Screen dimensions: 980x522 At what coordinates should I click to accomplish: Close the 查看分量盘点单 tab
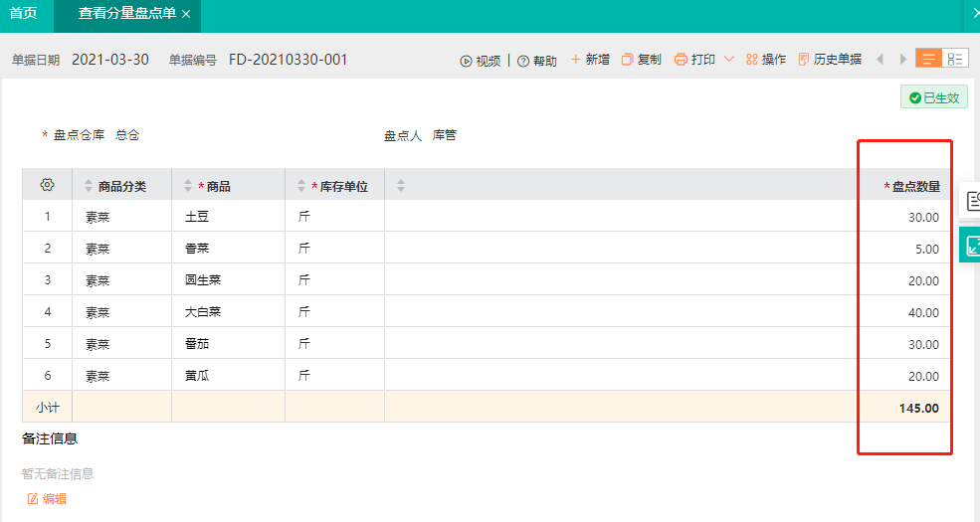click(186, 14)
